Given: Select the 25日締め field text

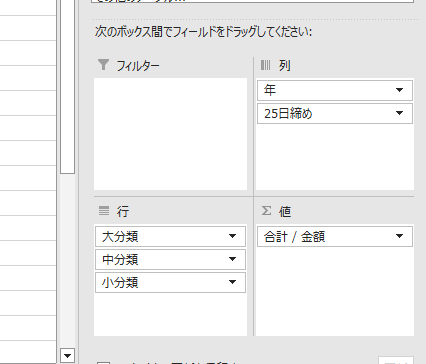Looking at the screenshot, I should (288, 114).
